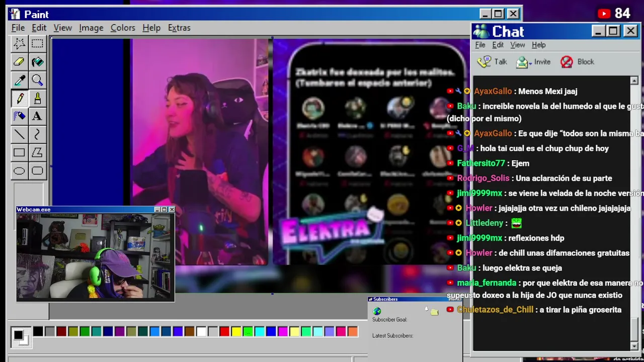The image size is (644, 362).
Task: Pick the Text tool marked A
Action: (37, 116)
